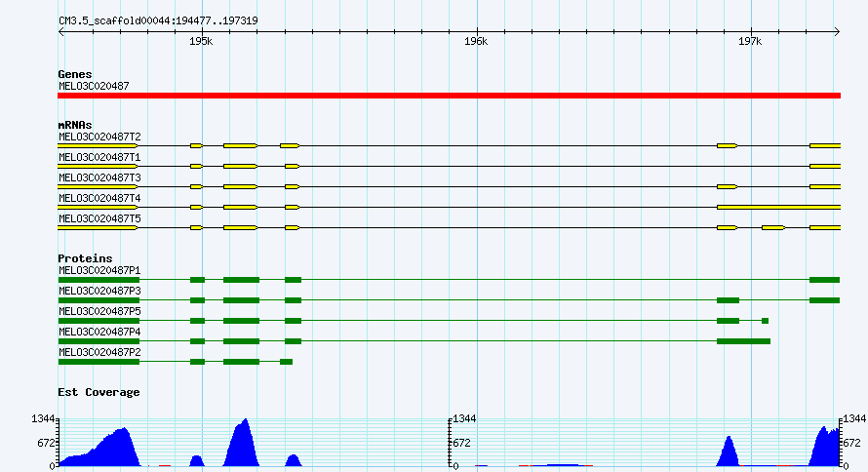This screenshot has height=472, width=868.
Task: Open the MELO3C020487T2 mRNA label
Action: (99, 137)
